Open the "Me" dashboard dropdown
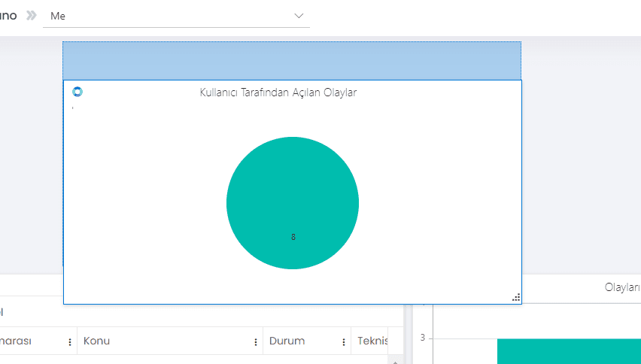The height and width of the screenshot is (364, 641). 176,16
